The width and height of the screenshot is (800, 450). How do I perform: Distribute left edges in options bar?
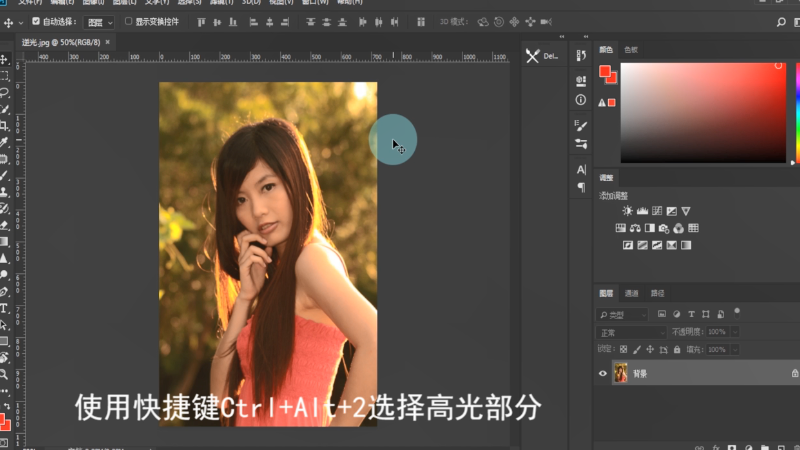[363, 22]
